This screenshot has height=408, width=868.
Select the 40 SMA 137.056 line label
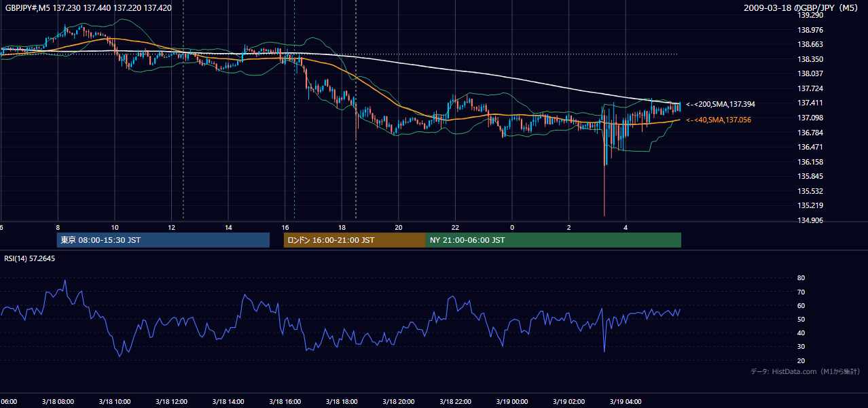(x=719, y=120)
